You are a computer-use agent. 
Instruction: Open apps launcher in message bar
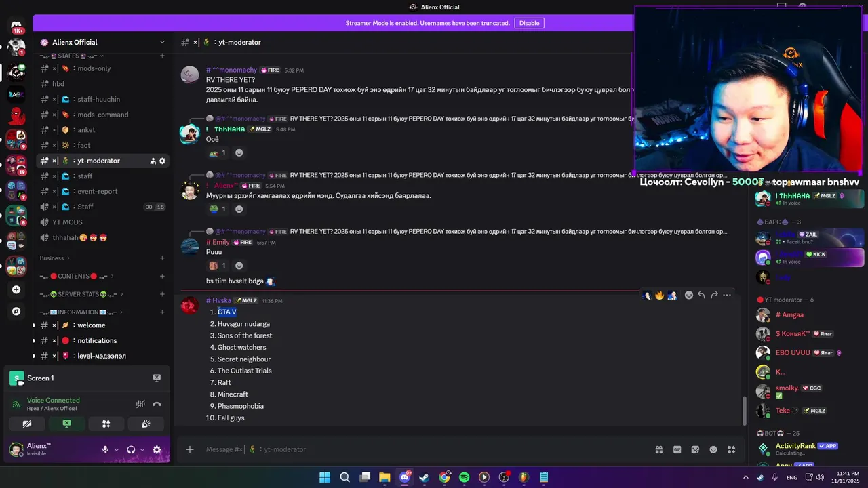coord(731,449)
